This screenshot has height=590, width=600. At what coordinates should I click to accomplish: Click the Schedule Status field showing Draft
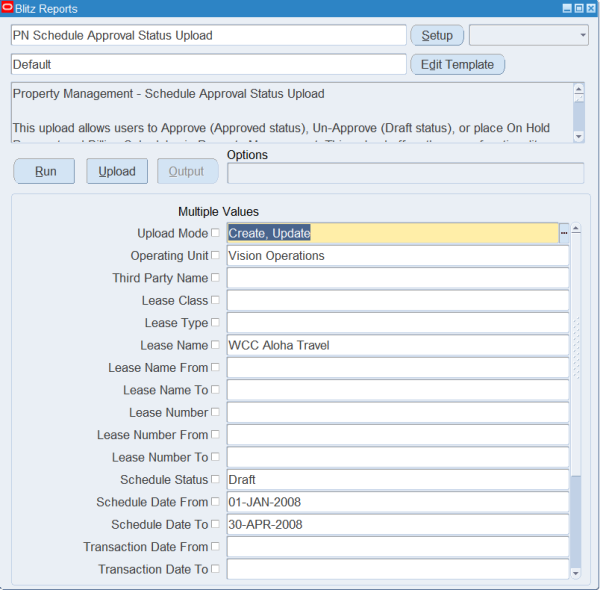pos(398,479)
